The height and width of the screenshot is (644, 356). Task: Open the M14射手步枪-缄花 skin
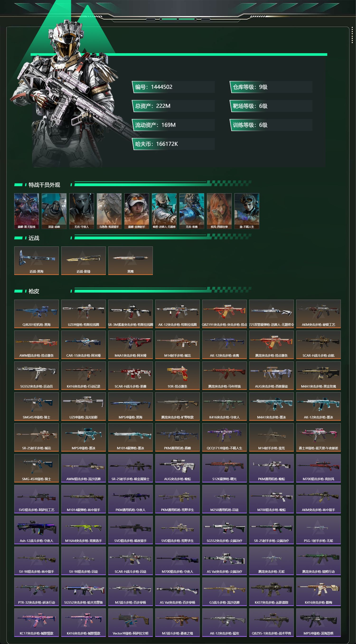pyautogui.click(x=177, y=345)
